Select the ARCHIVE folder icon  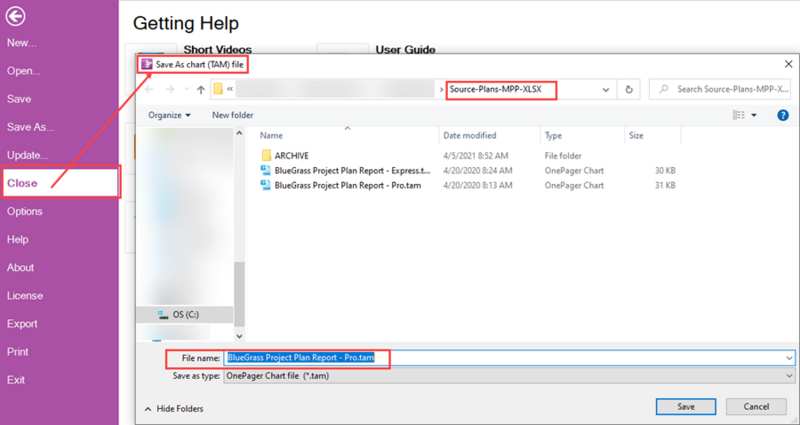point(266,156)
